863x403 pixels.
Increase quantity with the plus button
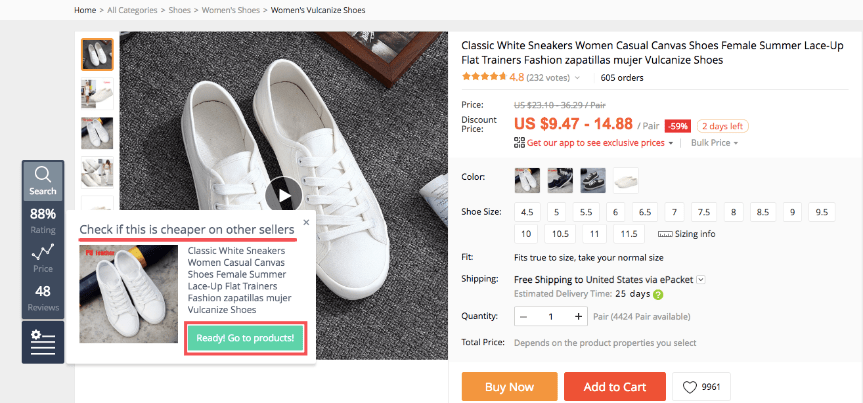click(579, 316)
